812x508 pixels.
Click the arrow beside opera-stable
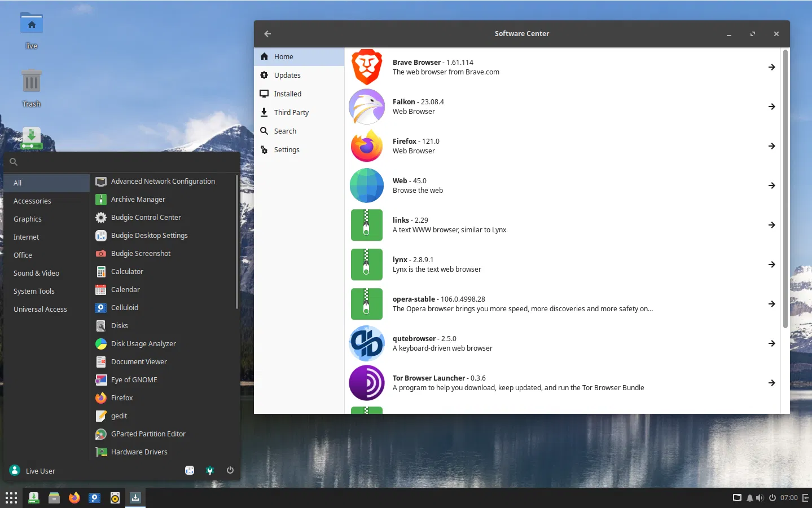tap(771, 304)
